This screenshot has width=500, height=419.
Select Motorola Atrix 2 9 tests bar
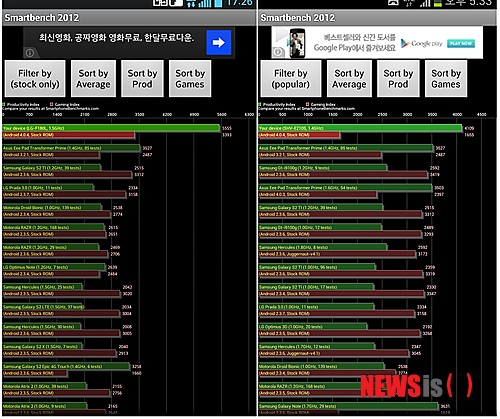45,406
